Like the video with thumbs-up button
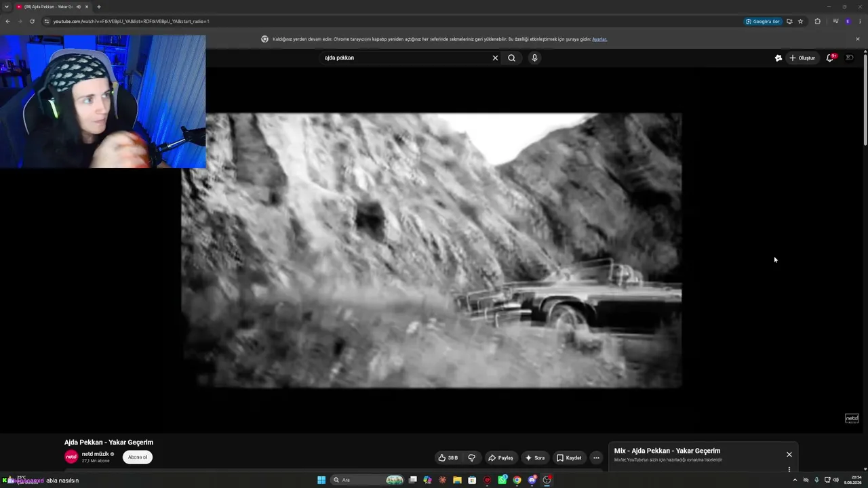Image resolution: width=868 pixels, height=488 pixels. 448,457
